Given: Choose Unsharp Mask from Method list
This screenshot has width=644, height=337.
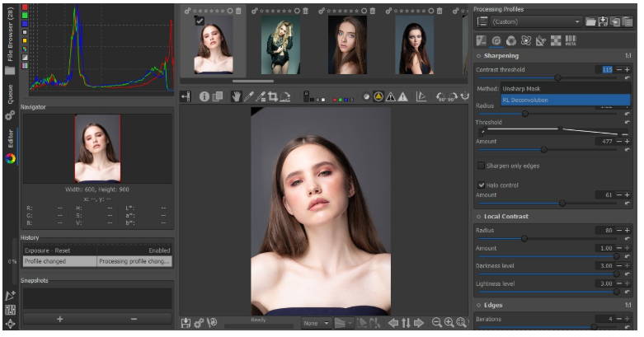Looking at the screenshot, I should tap(519, 87).
